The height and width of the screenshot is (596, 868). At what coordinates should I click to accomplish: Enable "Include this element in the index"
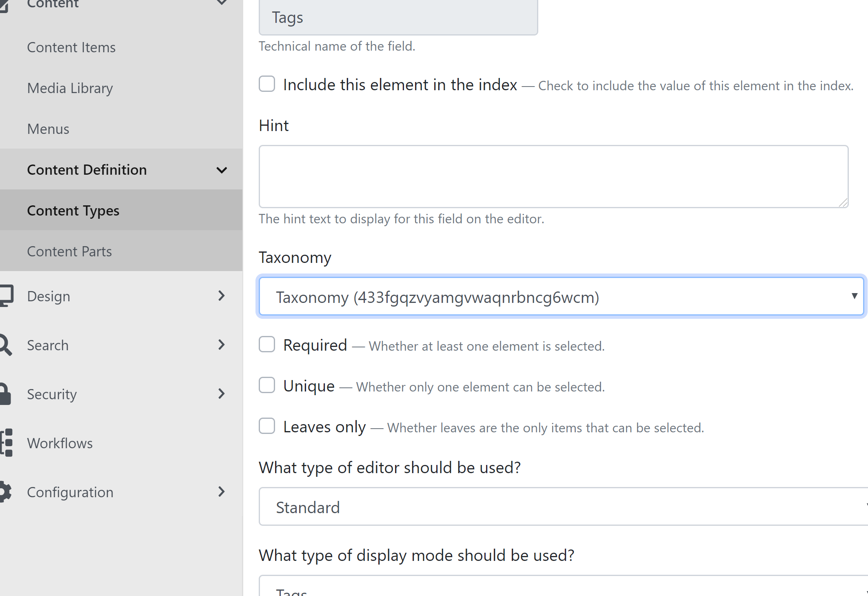pos(267,84)
